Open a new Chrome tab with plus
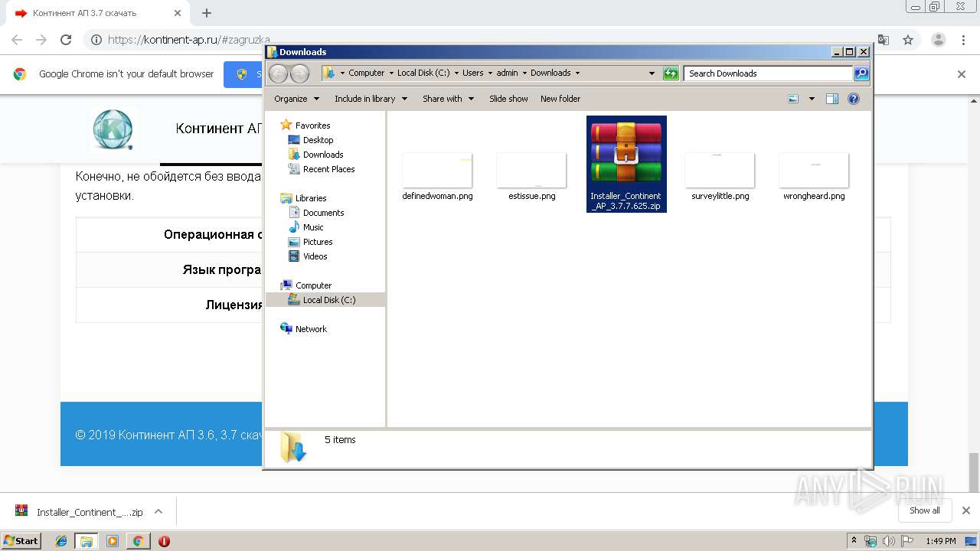The image size is (980, 551). click(x=206, y=13)
